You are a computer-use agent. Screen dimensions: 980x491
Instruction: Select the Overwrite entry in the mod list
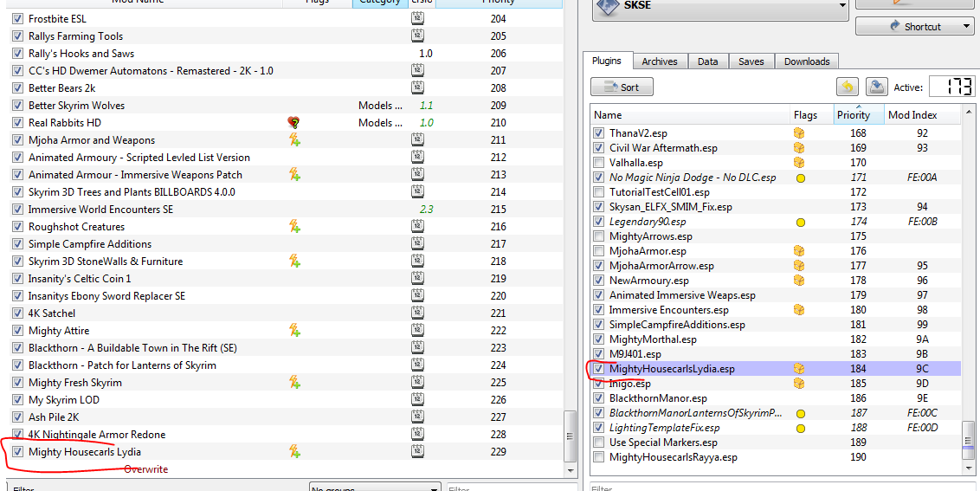click(146, 469)
